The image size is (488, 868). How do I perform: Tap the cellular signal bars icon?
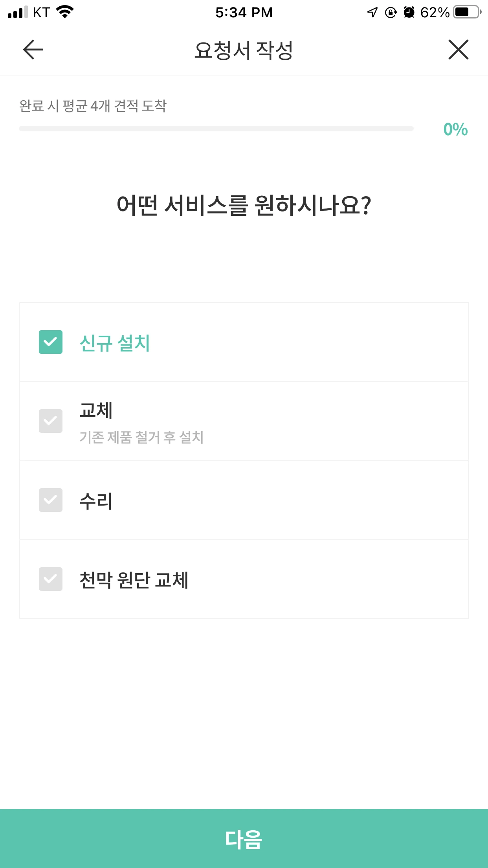click(x=18, y=12)
